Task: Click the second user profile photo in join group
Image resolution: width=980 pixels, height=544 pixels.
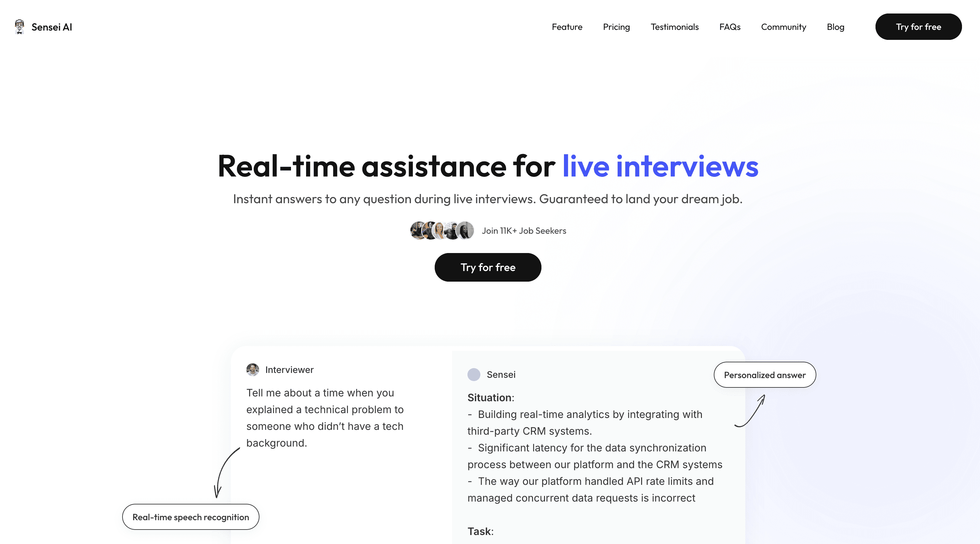Action: [429, 231]
